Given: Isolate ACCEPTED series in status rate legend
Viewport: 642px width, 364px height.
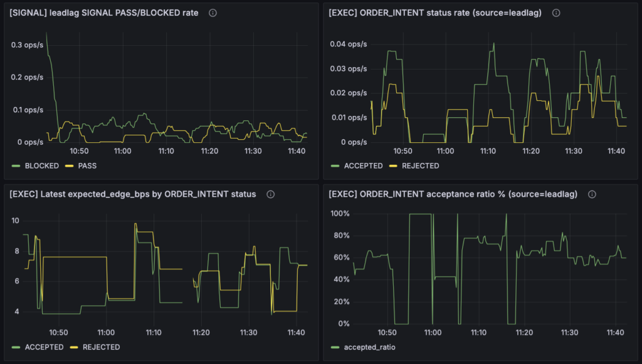Looking at the screenshot, I should point(362,166).
